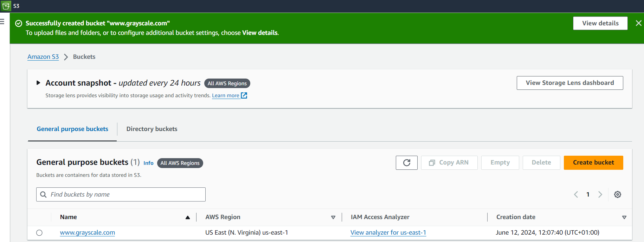Click View Storage Lens dashboard button
Viewport: 644px width, 242px height.
point(569,83)
